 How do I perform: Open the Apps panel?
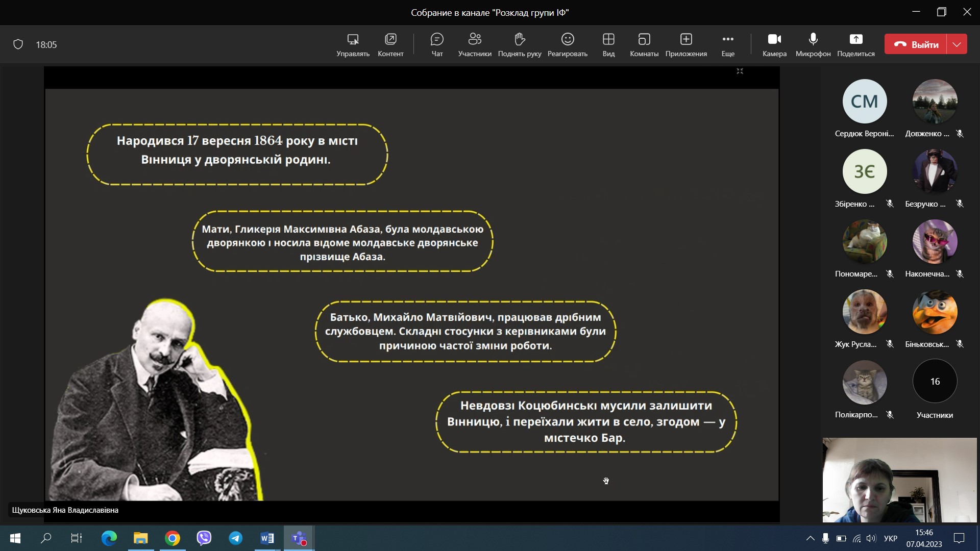(x=685, y=44)
